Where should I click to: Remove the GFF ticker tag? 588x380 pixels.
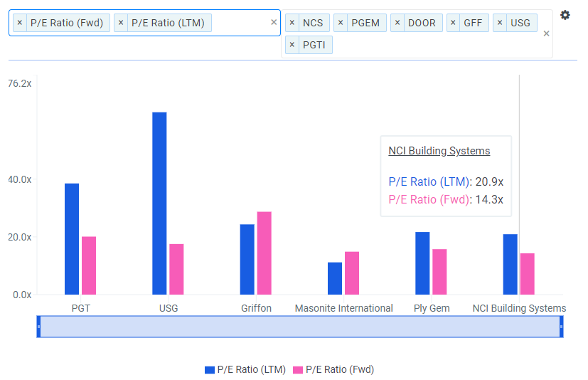[453, 23]
